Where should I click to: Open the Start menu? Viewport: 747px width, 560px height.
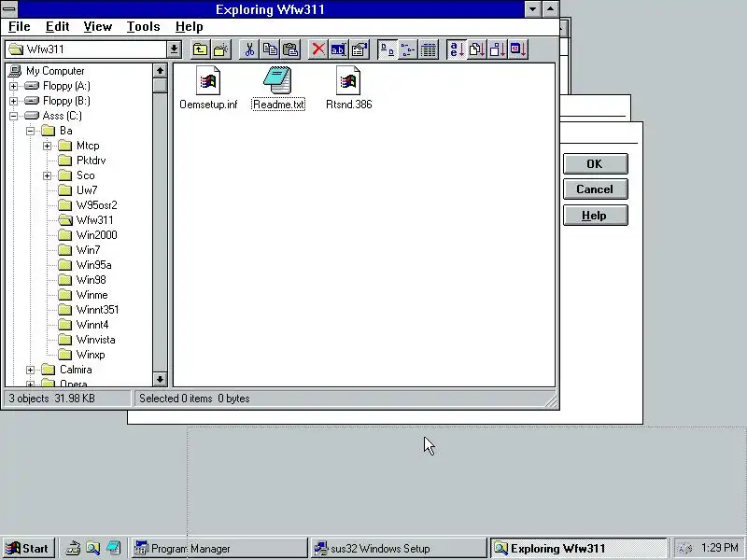(x=28, y=549)
